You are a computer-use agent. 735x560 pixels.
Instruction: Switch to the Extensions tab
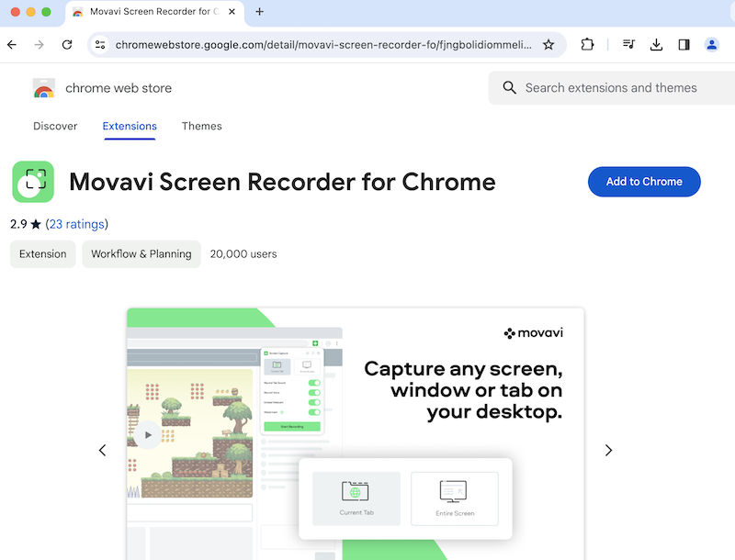130,126
